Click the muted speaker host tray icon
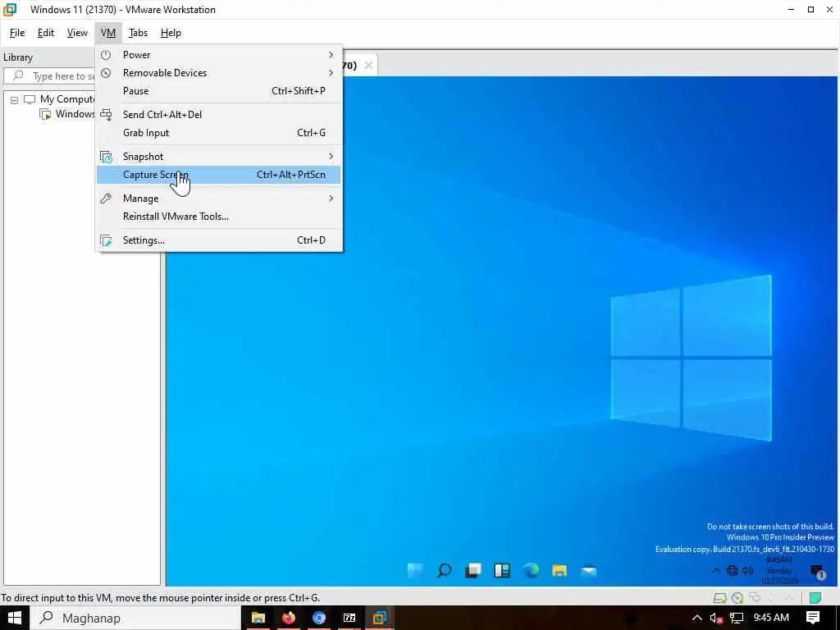The height and width of the screenshot is (630, 840). click(716, 619)
